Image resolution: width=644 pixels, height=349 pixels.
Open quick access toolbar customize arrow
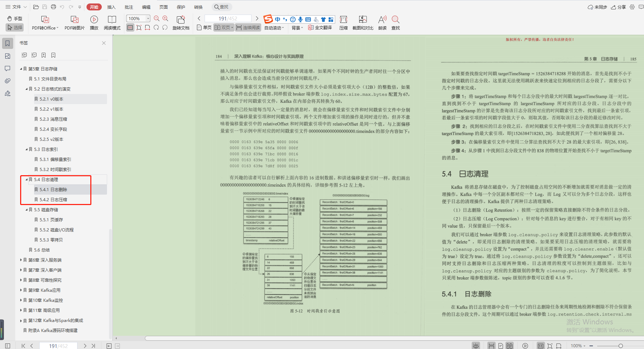pos(80,7)
